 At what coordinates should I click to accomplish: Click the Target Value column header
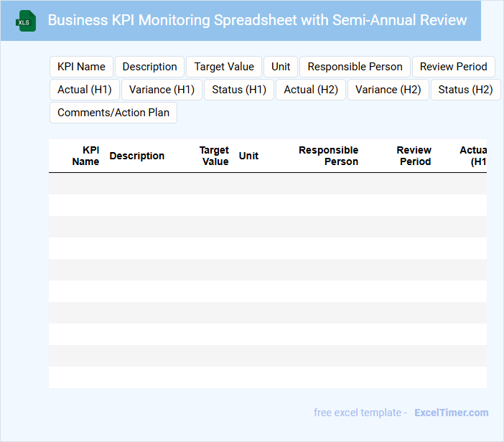[x=215, y=156]
